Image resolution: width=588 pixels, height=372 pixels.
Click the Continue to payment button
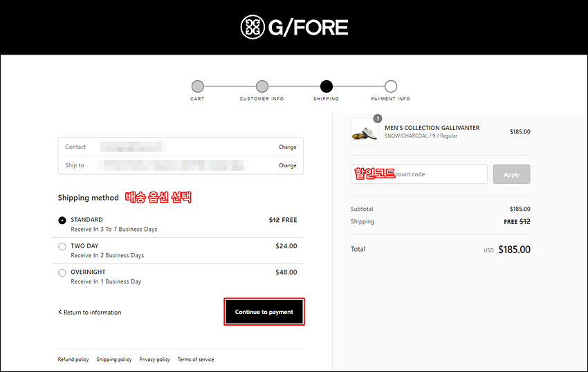point(264,312)
